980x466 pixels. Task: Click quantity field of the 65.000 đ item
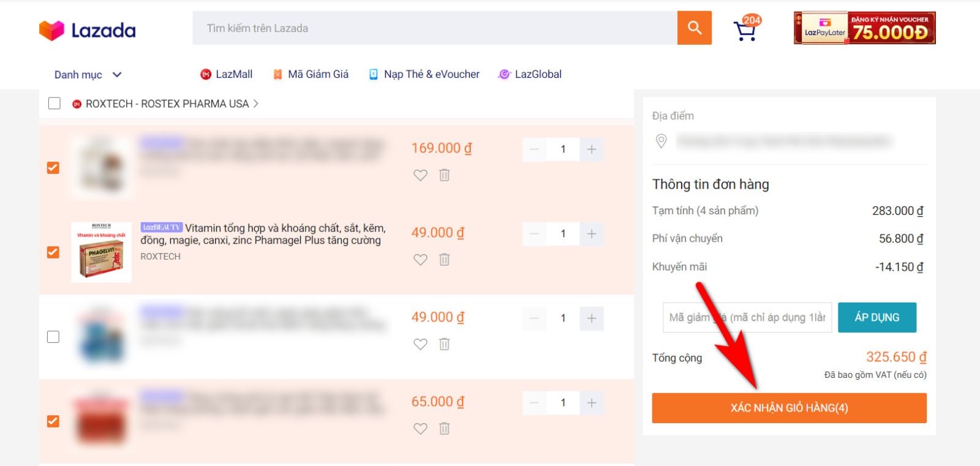(563, 403)
